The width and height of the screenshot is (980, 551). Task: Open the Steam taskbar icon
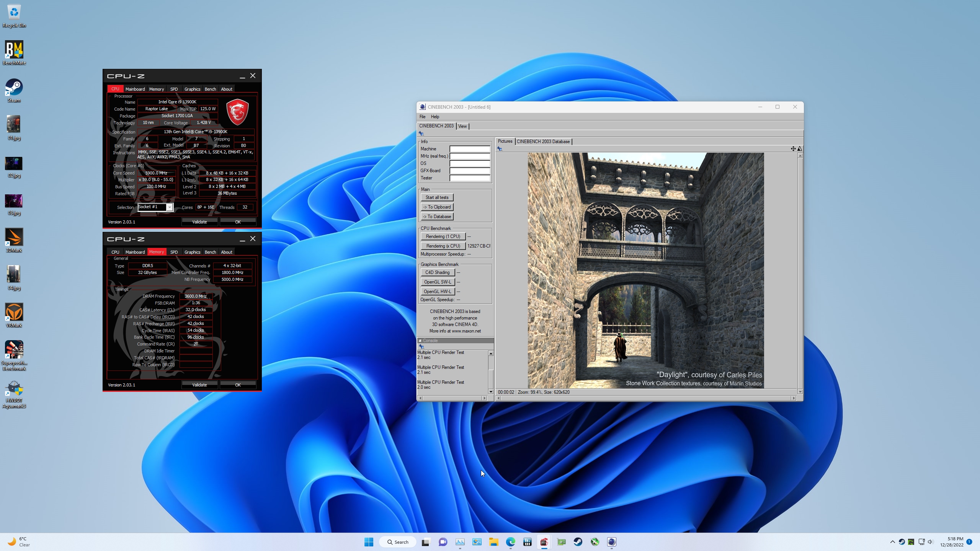[x=578, y=542]
